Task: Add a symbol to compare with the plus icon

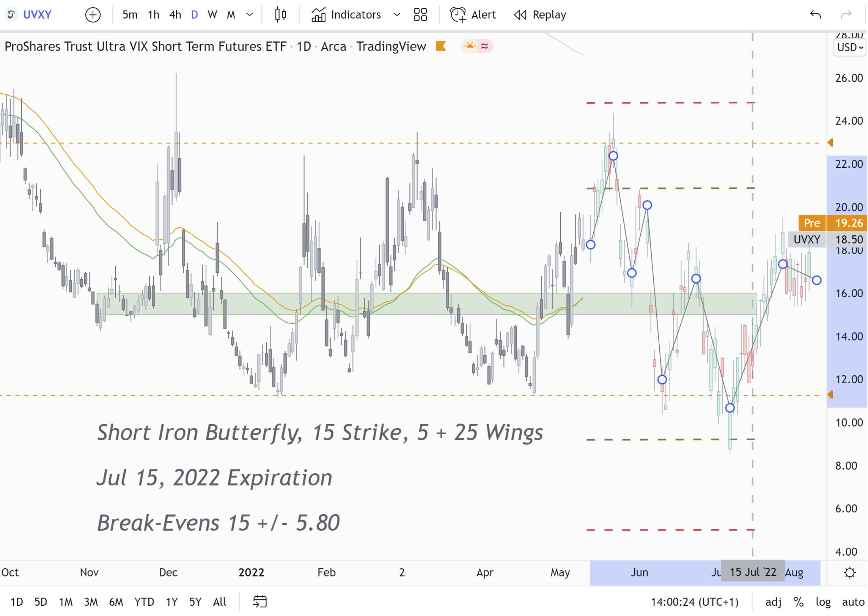Action: point(93,15)
